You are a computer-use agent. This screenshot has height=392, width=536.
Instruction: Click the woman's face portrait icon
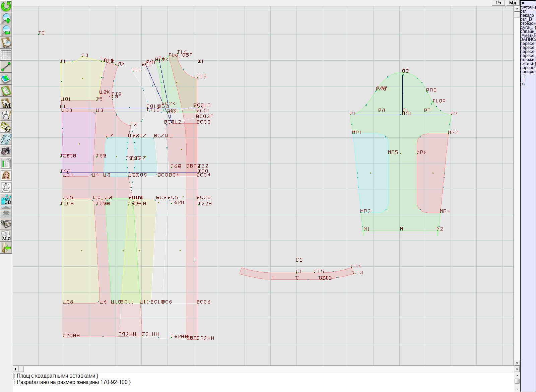6,175
